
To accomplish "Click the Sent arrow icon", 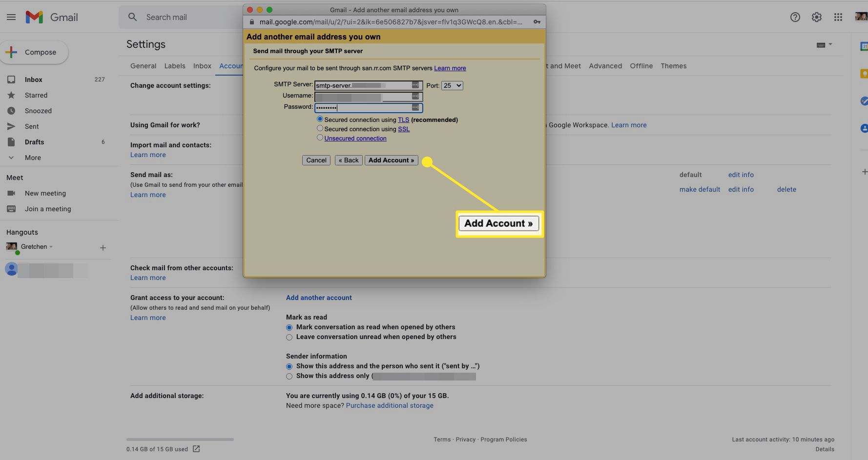I will coord(11,126).
